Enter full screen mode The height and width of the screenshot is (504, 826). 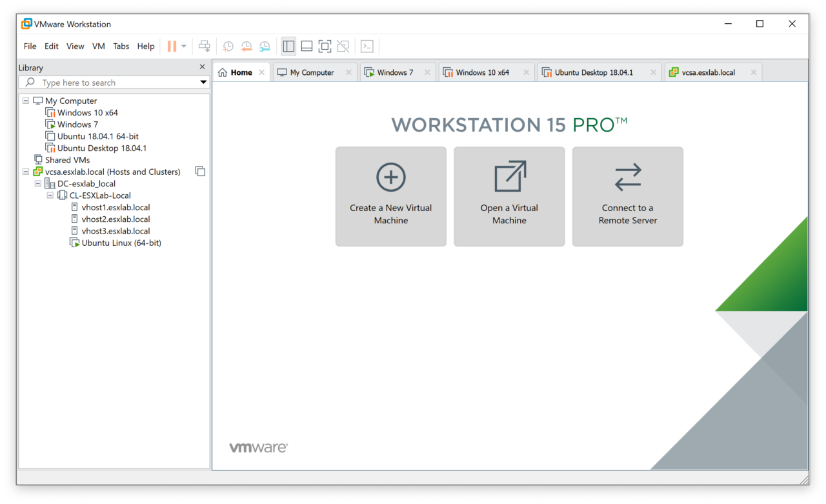coord(325,46)
